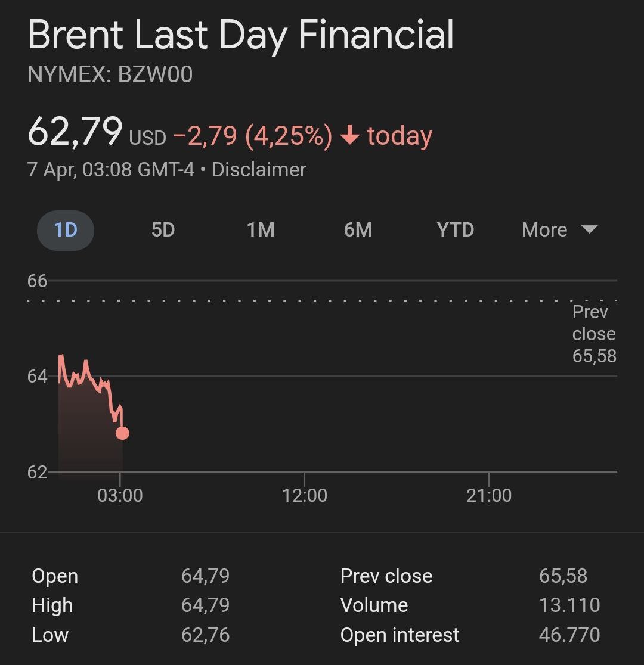Select the 6M range tab
Screen dimensions: 644x665
click(x=358, y=230)
